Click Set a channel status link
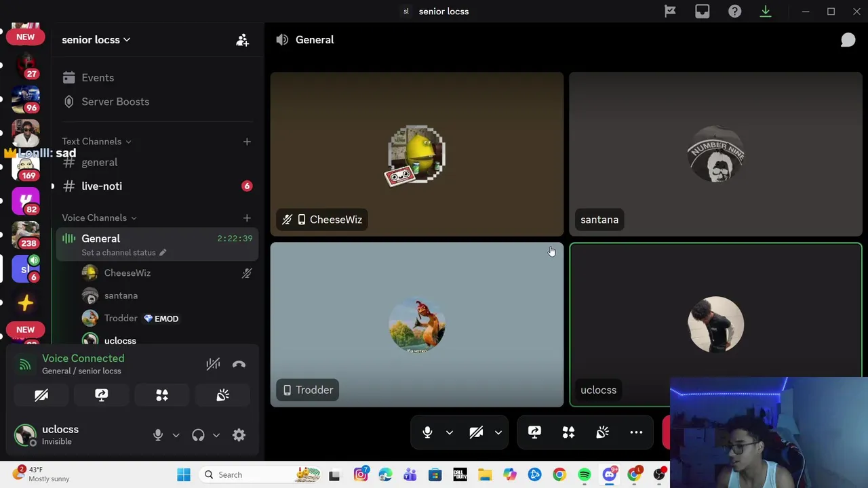Screen dimensions: 868x488 point(123,253)
